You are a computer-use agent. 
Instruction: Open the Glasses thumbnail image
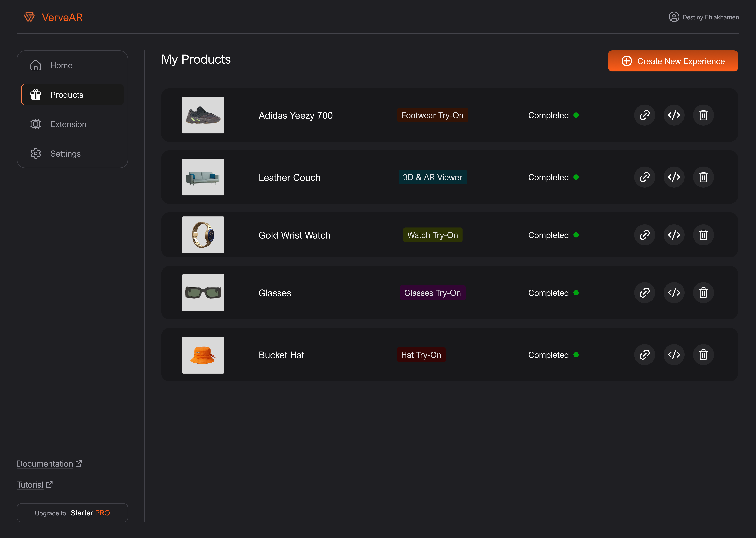click(203, 293)
